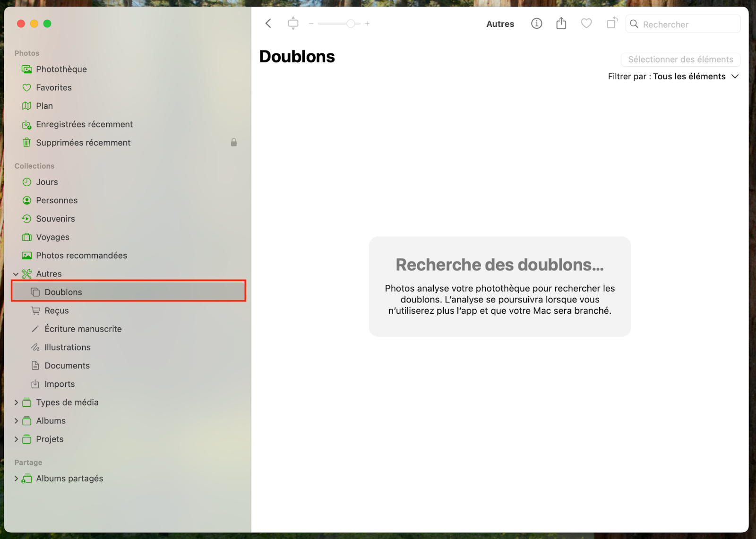Screen dimensions: 756x539
Task: Select Favorites in the Photos section
Action: 53,87
